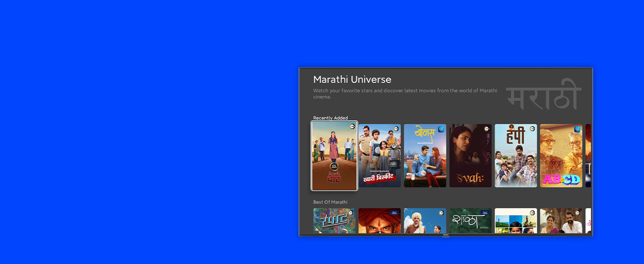Screen dimensions: 644x264
Task: Open the highlighted Vaat movie poster
Action: [334, 156]
